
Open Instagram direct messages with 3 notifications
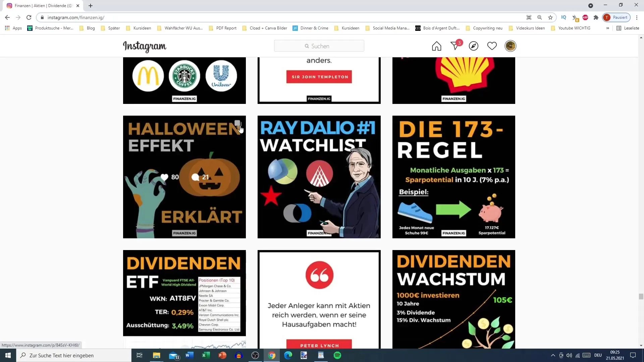point(455,45)
